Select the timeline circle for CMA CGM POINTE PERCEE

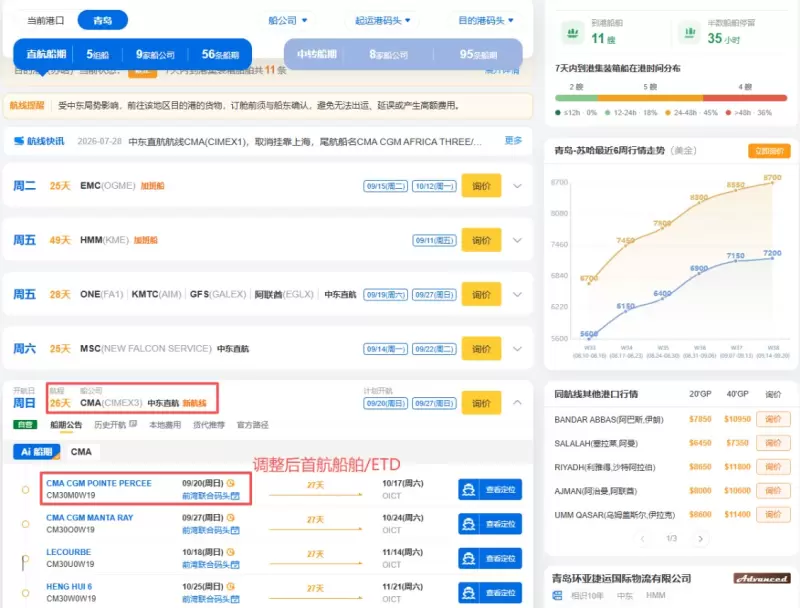[x=25, y=490]
